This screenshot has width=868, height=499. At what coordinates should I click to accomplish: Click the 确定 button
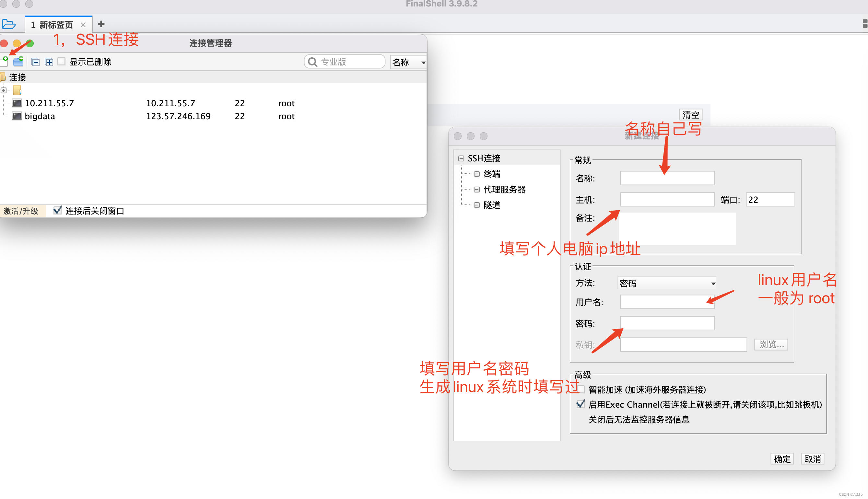coord(782,458)
